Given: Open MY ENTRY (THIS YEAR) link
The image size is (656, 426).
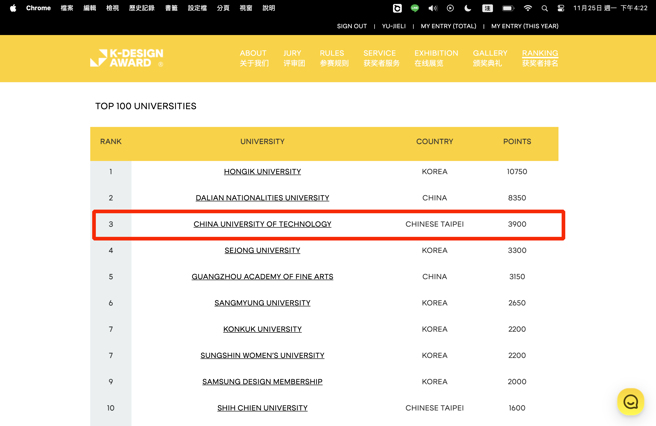Looking at the screenshot, I should pos(525,26).
